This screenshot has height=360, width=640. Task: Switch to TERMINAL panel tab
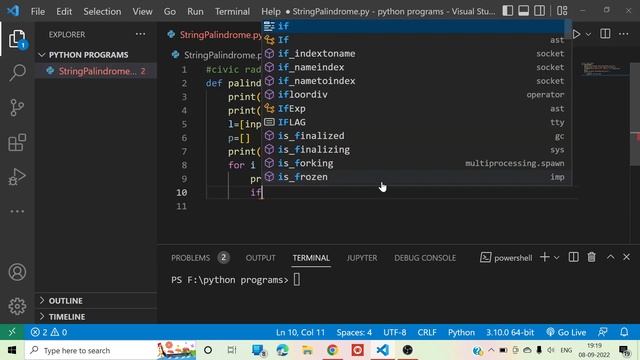(311, 258)
